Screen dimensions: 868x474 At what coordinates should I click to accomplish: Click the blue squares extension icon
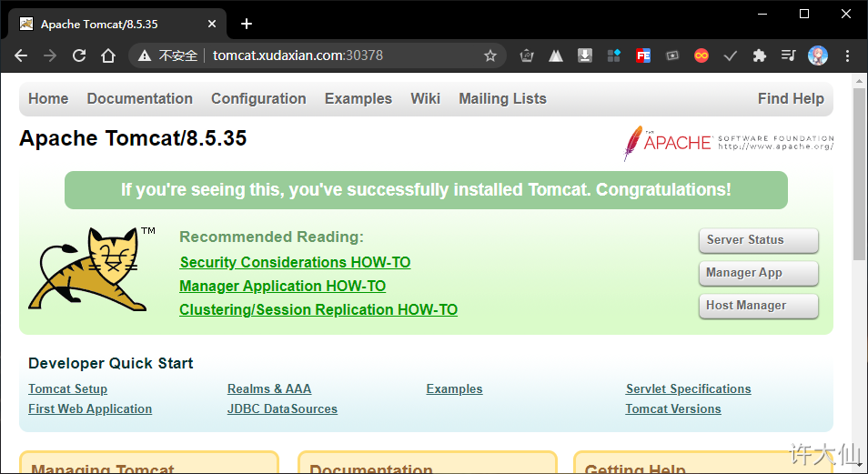pyautogui.click(x=614, y=55)
